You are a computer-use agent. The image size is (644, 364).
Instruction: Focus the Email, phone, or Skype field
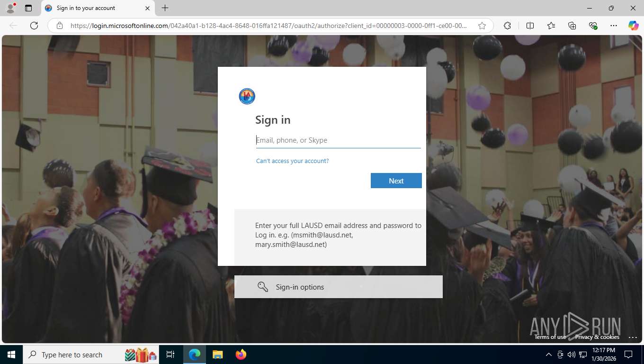point(338,140)
